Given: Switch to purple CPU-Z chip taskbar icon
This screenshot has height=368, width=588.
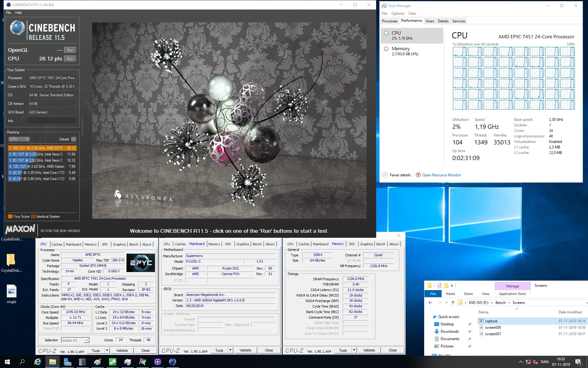Looking at the screenshot, I should click(x=158, y=362).
